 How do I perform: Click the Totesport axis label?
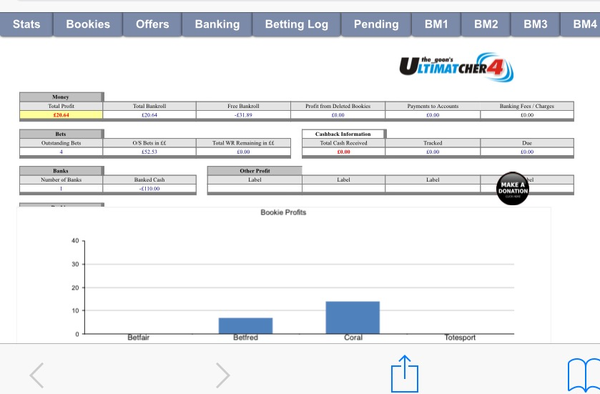[460, 337]
